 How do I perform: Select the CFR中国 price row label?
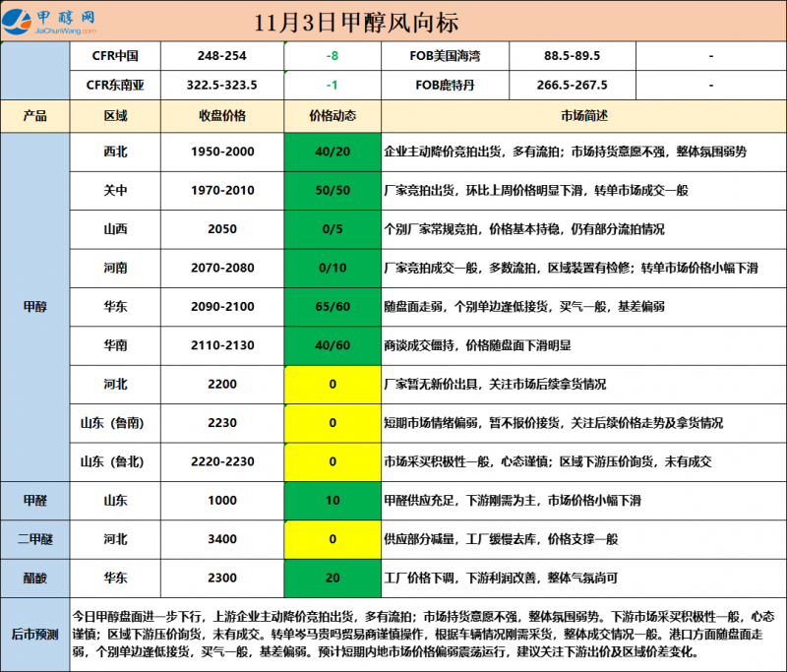122,56
